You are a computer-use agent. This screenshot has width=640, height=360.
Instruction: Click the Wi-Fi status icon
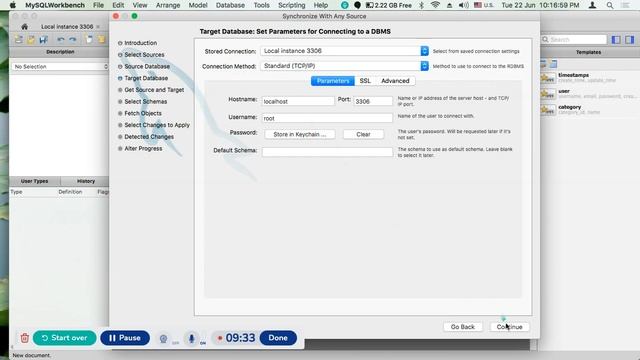click(435, 5)
